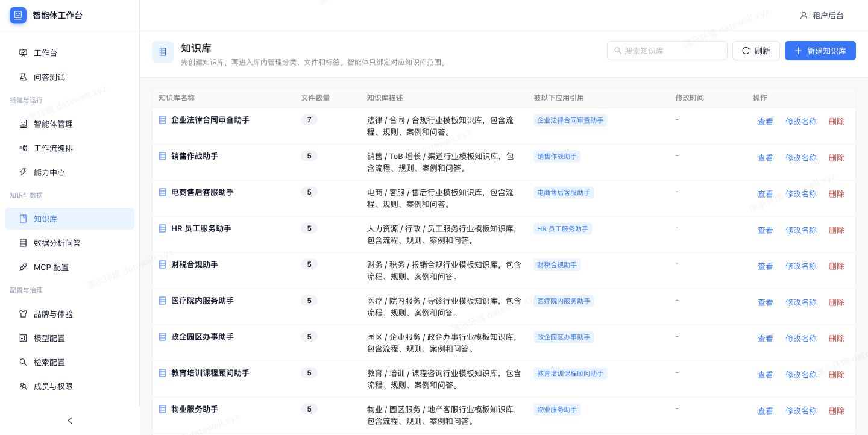Viewport: 868px width, 435px height.
Task: Click the 刷新 button
Action: (756, 51)
